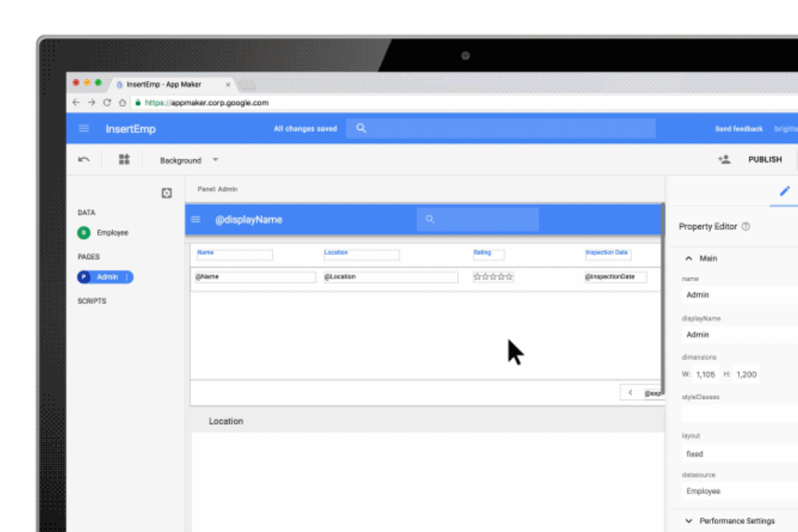
Task: Click the PUBLISH button
Action: tap(765, 160)
